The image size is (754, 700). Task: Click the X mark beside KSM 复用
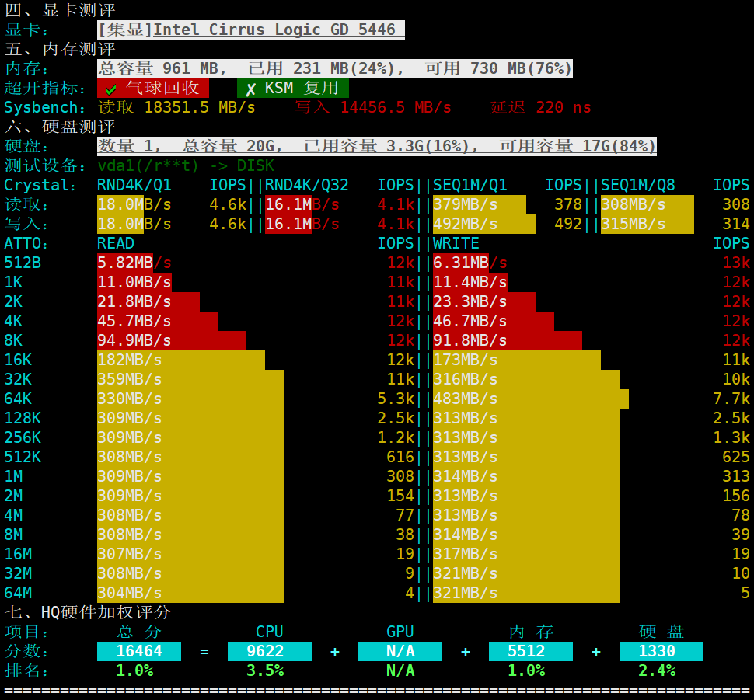[250, 89]
